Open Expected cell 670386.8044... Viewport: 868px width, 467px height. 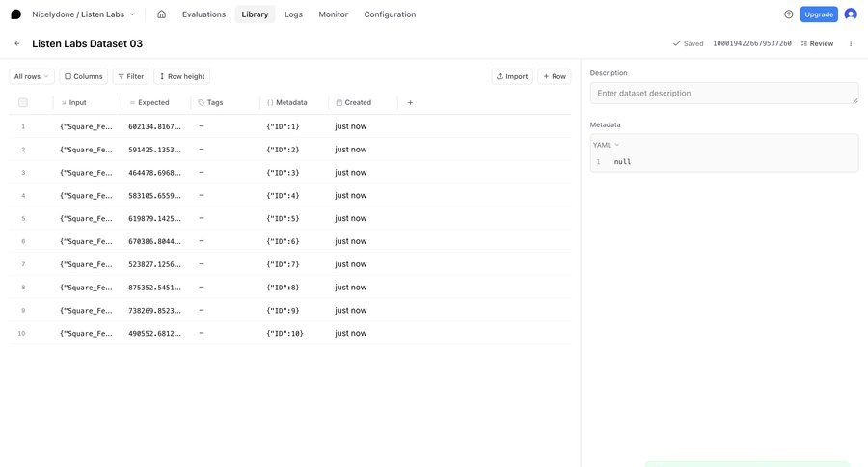coord(155,241)
